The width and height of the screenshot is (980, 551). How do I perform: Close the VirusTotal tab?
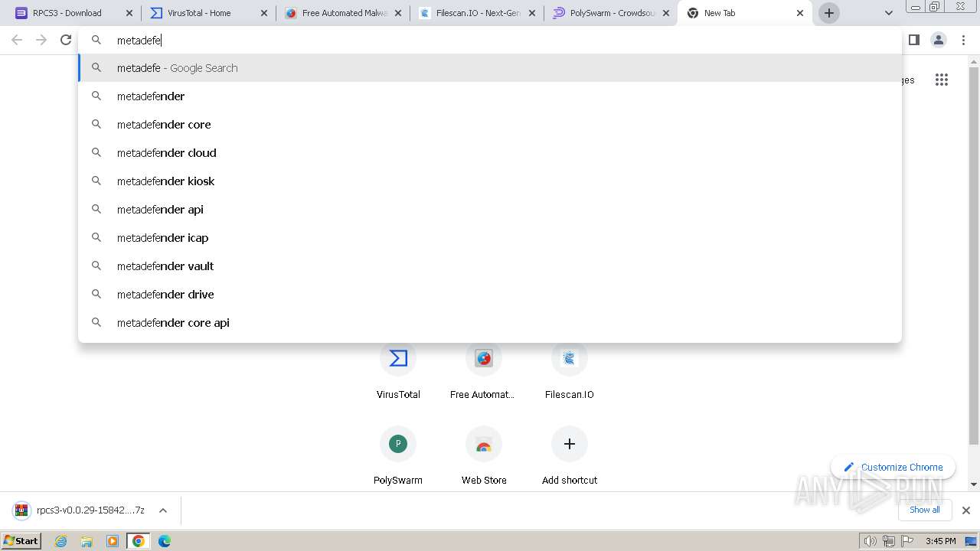[x=264, y=13]
